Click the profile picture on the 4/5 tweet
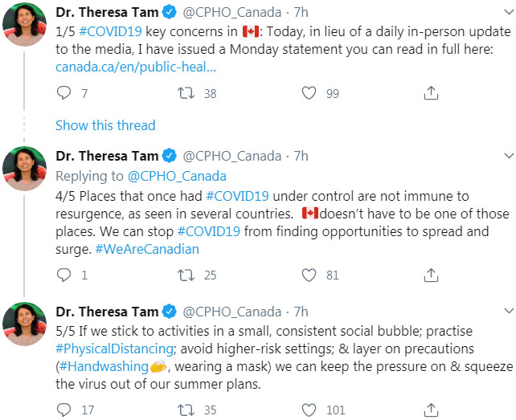Image resolution: width=516 pixels, height=420 pixels. point(24,170)
